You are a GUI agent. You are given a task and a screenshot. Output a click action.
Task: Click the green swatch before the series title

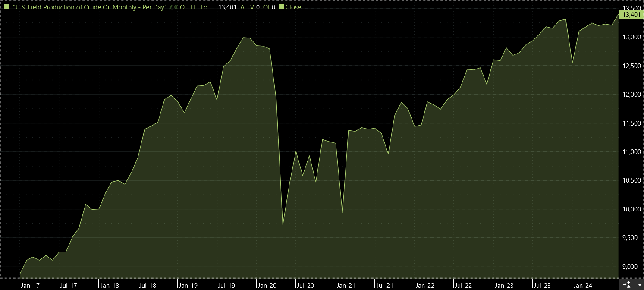[x=6, y=7]
